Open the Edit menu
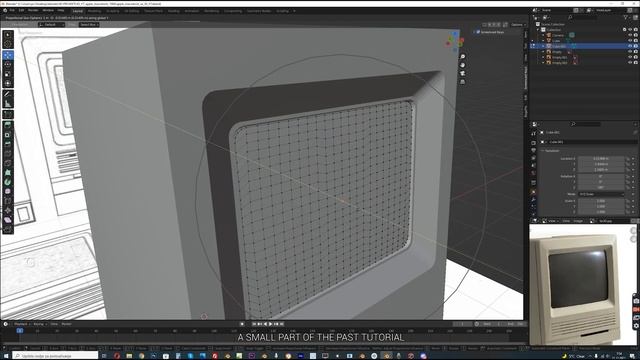 (x=21, y=11)
